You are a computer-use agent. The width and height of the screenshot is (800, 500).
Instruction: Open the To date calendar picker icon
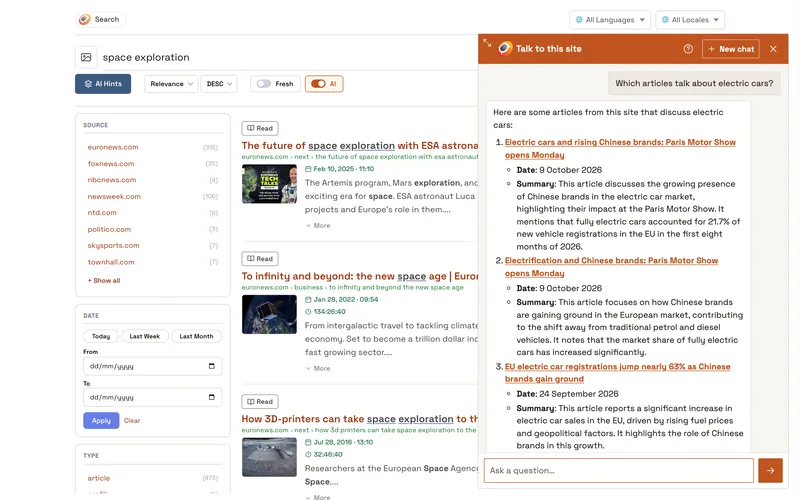click(212, 397)
